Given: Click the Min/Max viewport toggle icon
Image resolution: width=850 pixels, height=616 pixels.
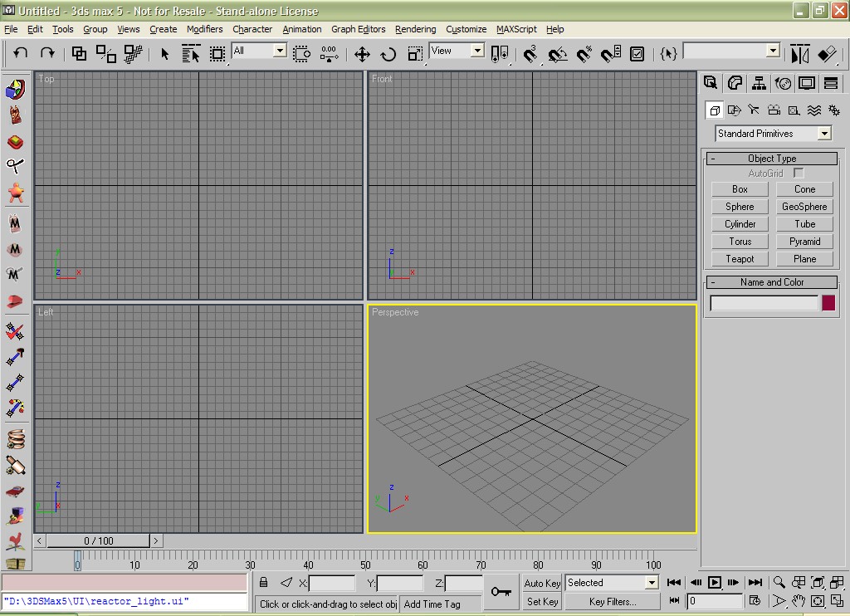Looking at the screenshot, I should pyautogui.click(x=837, y=601).
